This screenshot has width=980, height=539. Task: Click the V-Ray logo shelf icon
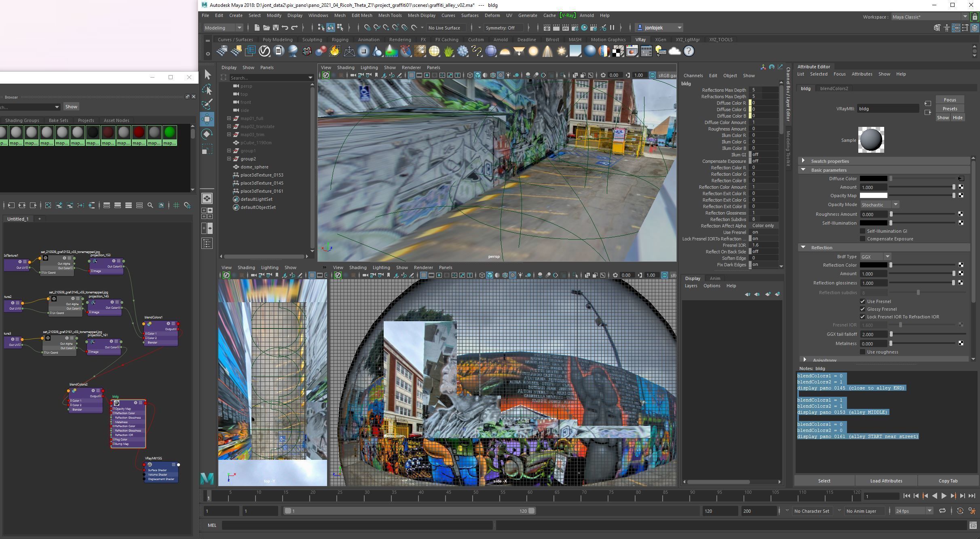[x=264, y=51]
